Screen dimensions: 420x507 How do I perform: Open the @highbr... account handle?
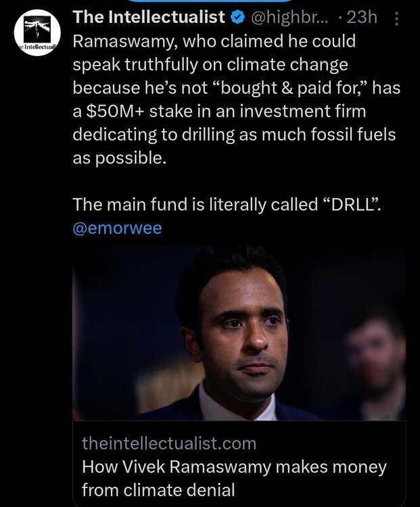pos(289,16)
